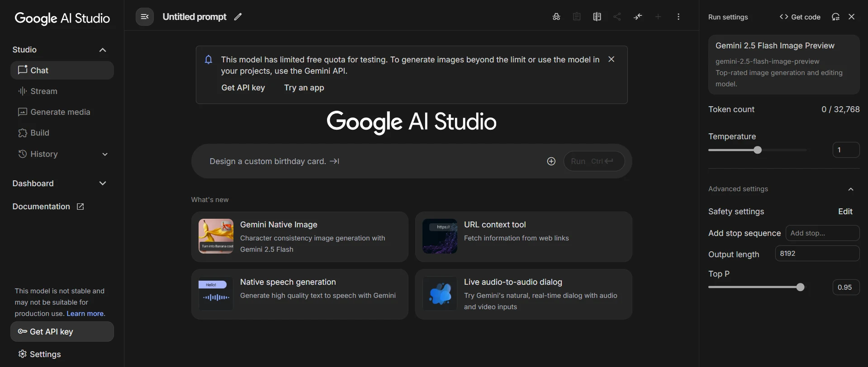Click the Top P value field
This screenshot has width=868, height=367.
(x=846, y=287)
